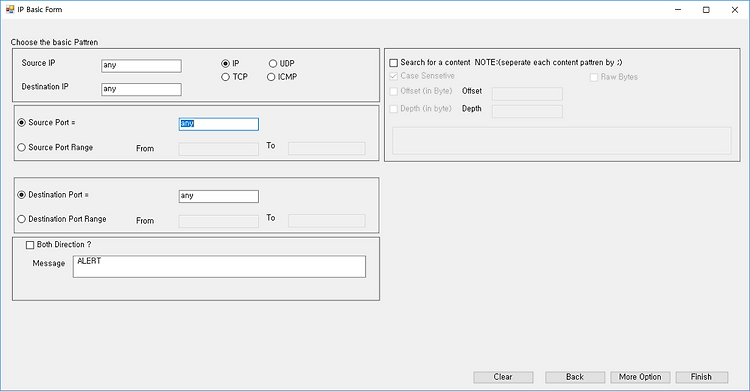The width and height of the screenshot is (750, 391).
Task: Minimize the IP Basic Form window
Action: [x=678, y=10]
